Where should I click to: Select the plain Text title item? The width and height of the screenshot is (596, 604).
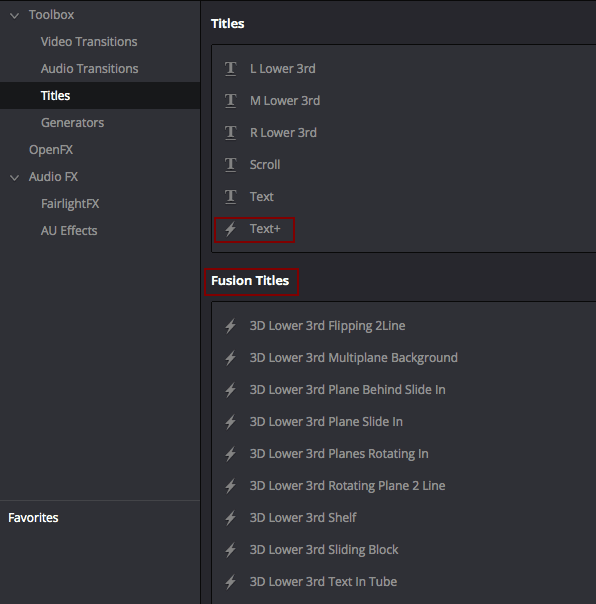[x=262, y=197]
